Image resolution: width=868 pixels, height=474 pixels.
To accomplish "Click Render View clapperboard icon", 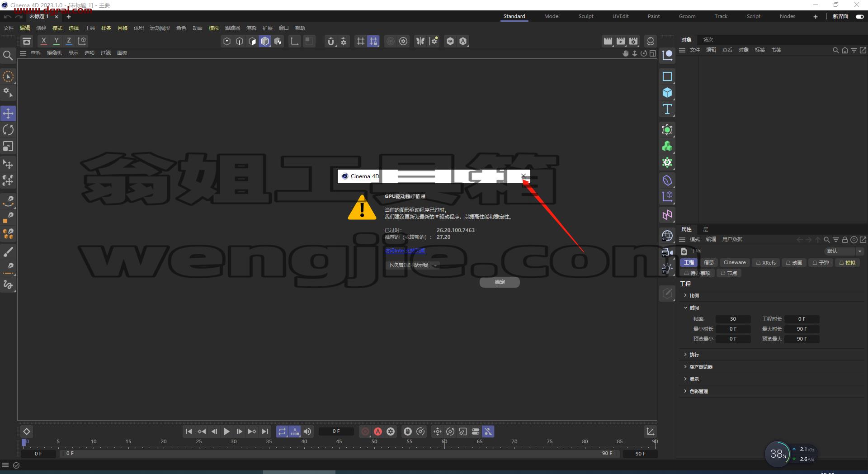I will [x=608, y=41].
